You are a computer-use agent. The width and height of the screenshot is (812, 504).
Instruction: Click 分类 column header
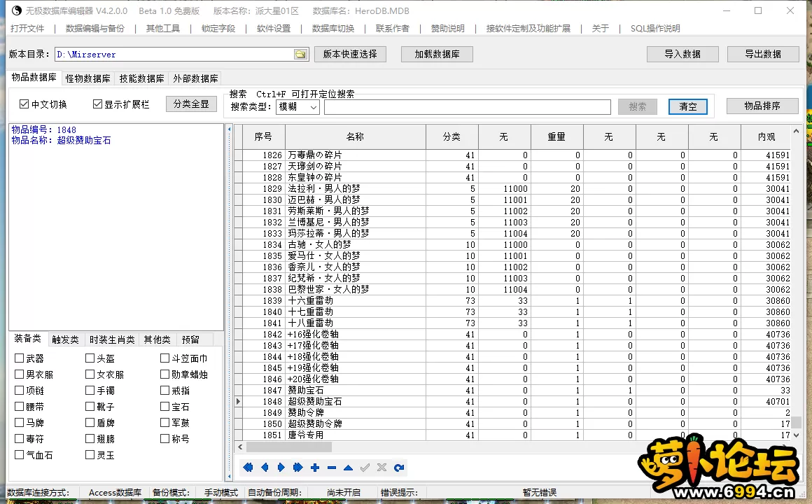pos(452,136)
